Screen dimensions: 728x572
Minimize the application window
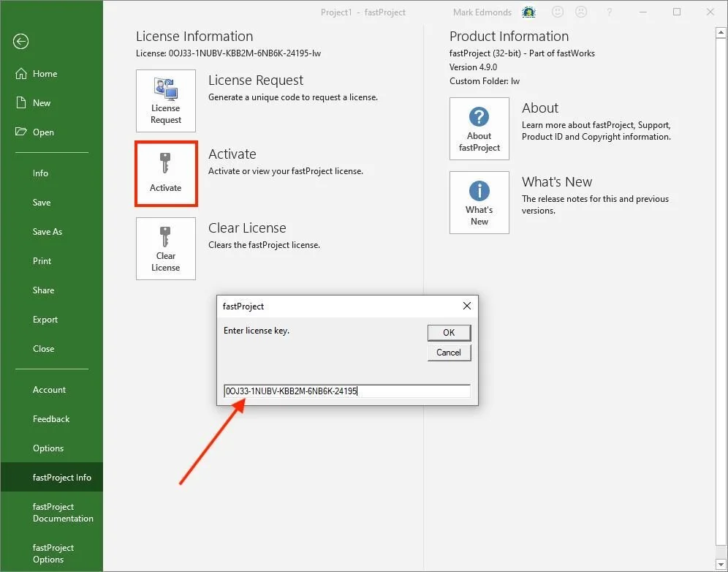pos(643,12)
